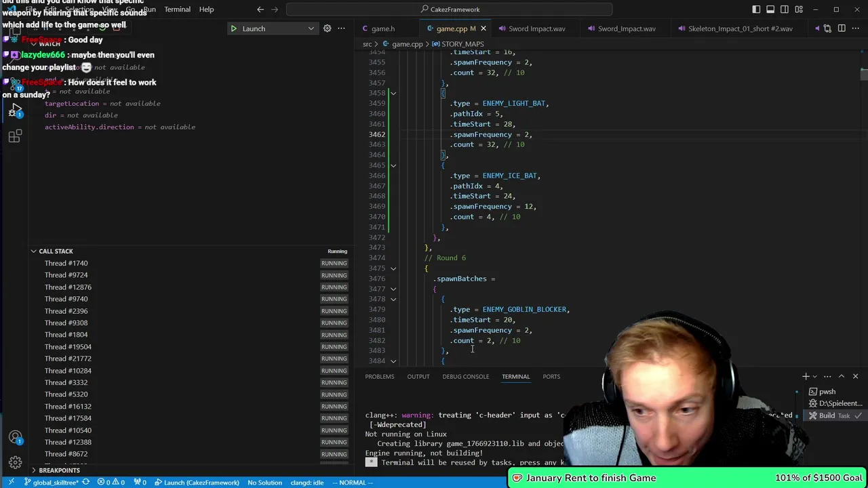Fold code block at line 3475

click(x=393, y=268)
